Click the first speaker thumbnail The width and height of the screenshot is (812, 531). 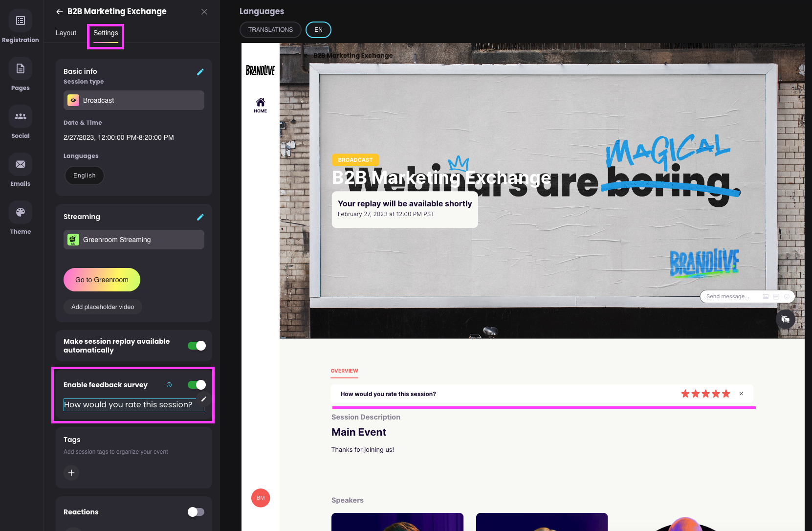[x=397, y=522]
